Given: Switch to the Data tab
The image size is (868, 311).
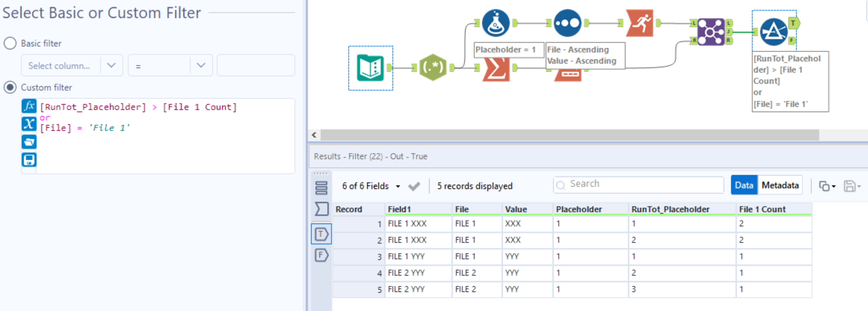Looking at the screenshot, I should [743, 185].
